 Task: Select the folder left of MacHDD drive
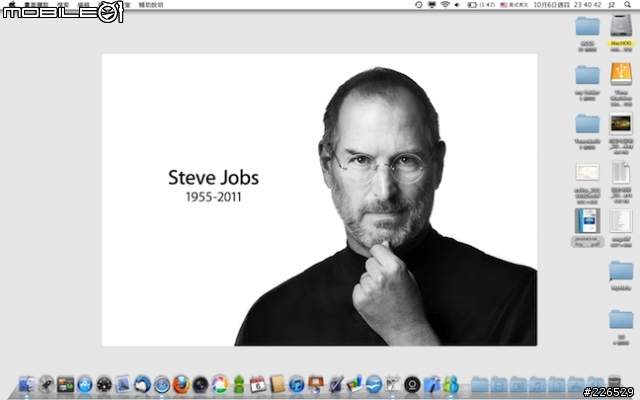pyautogui.click(x=587, y=26)
